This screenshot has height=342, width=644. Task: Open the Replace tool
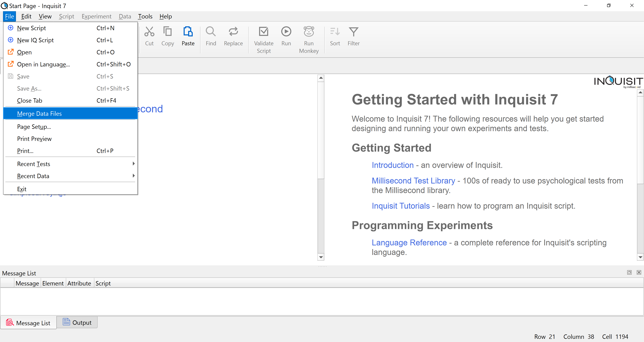click(x=233, y=37)
